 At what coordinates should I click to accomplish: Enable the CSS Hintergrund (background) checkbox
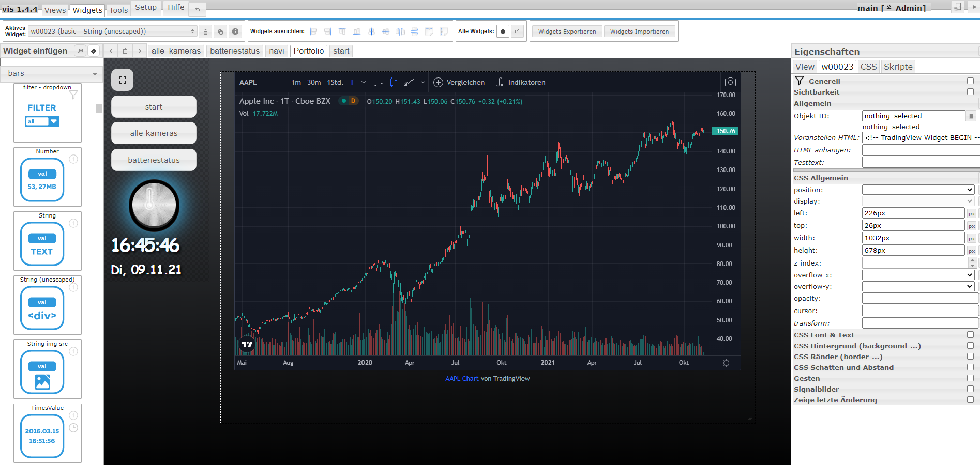pos(970,346)
